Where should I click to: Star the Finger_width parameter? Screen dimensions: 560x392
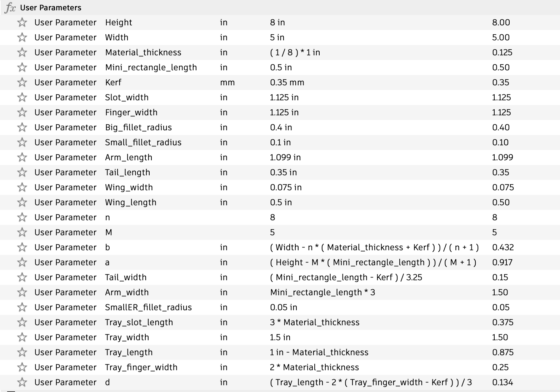(22, 112)
